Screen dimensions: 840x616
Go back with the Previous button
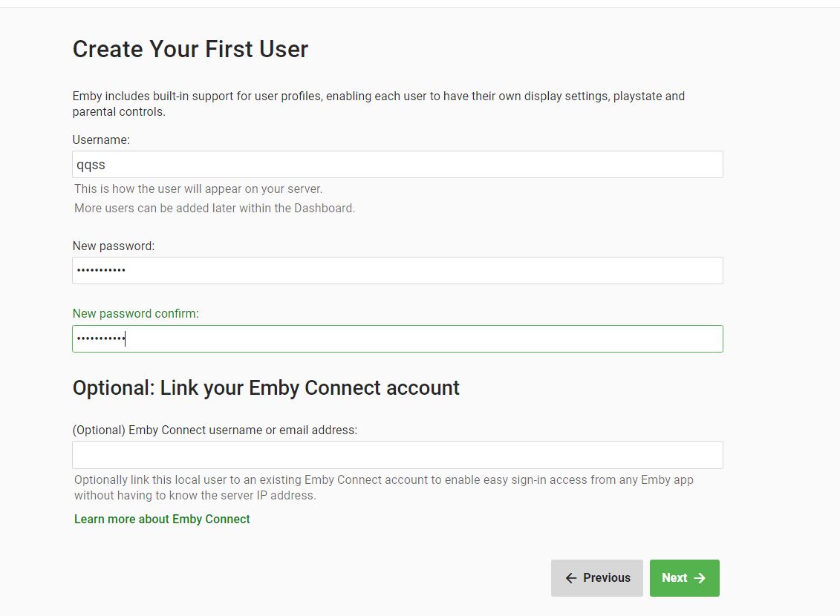(x=596, y=578)
